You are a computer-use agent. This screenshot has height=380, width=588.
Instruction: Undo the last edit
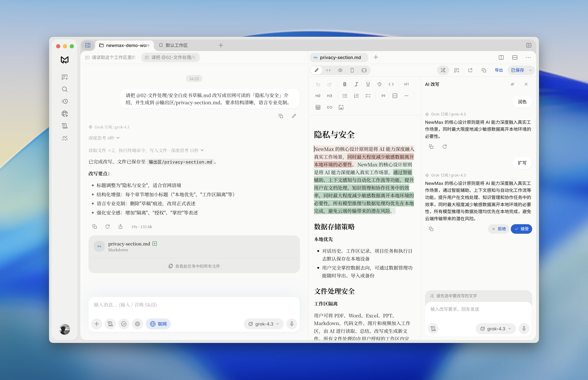pyautogui.click(x=318, y=84)
